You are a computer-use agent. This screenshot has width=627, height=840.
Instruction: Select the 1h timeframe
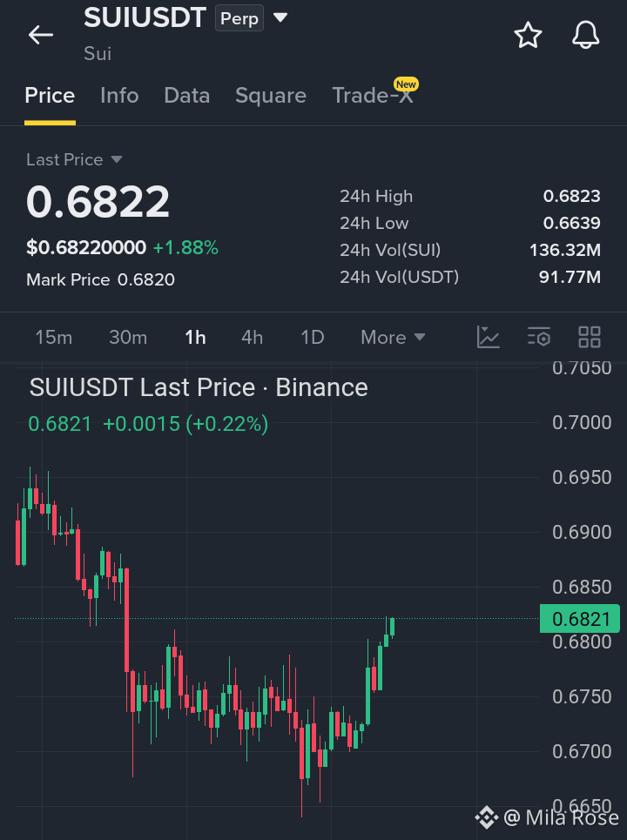196,337
